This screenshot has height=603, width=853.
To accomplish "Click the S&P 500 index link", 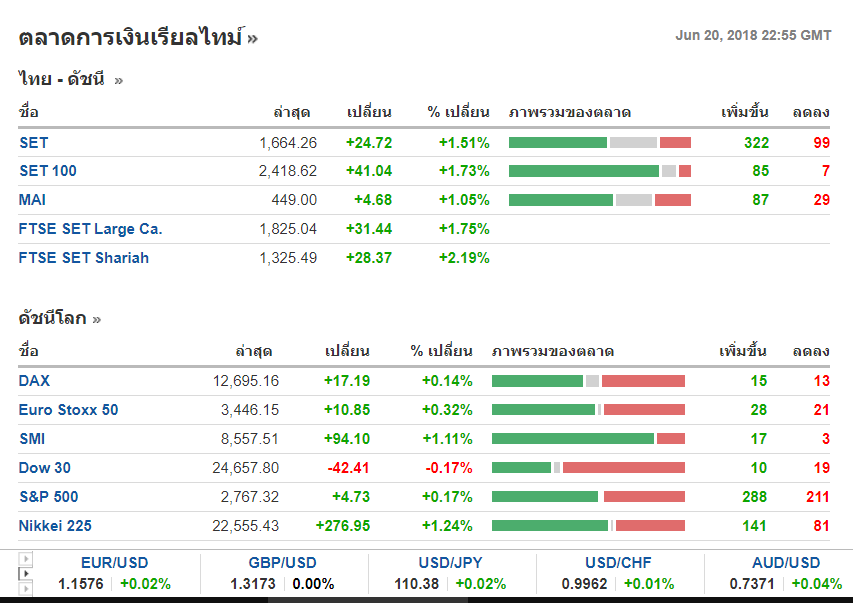I will 48,497.
